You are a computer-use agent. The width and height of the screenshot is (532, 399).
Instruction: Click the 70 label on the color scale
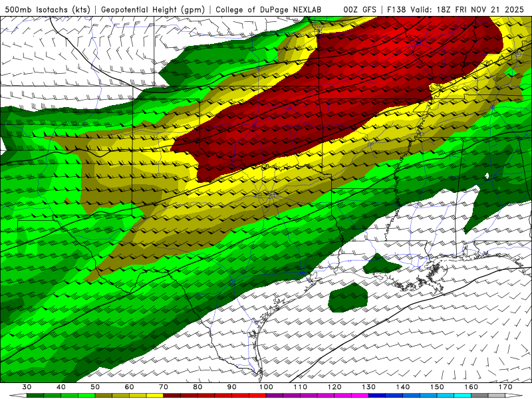pos(164,387)
